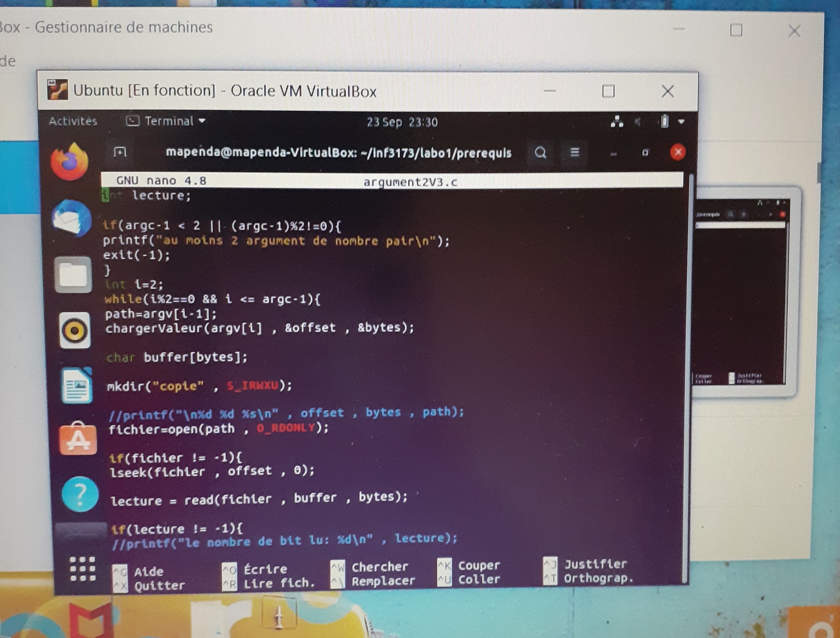Show applications grid in the dock
Image resolution: width=840 pixels, height=638 pixels.
(83, 569)
